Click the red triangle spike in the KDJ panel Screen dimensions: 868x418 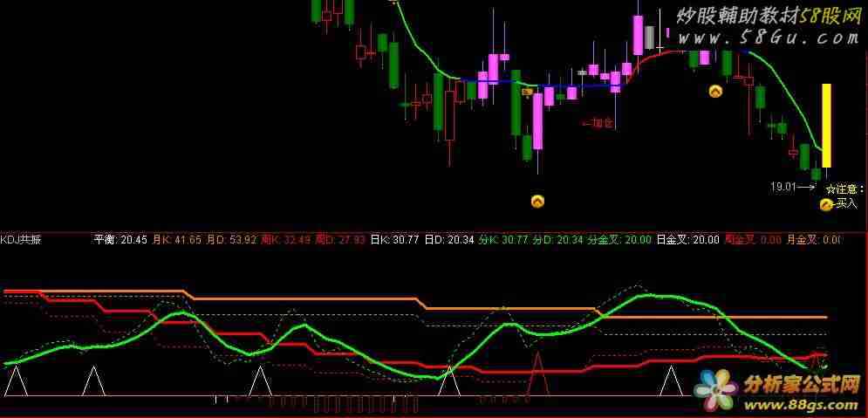(537, 373)
